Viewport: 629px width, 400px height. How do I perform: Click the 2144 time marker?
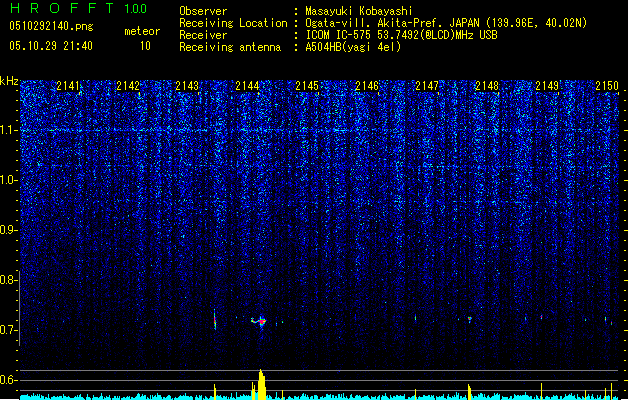[x=247, y=85]
